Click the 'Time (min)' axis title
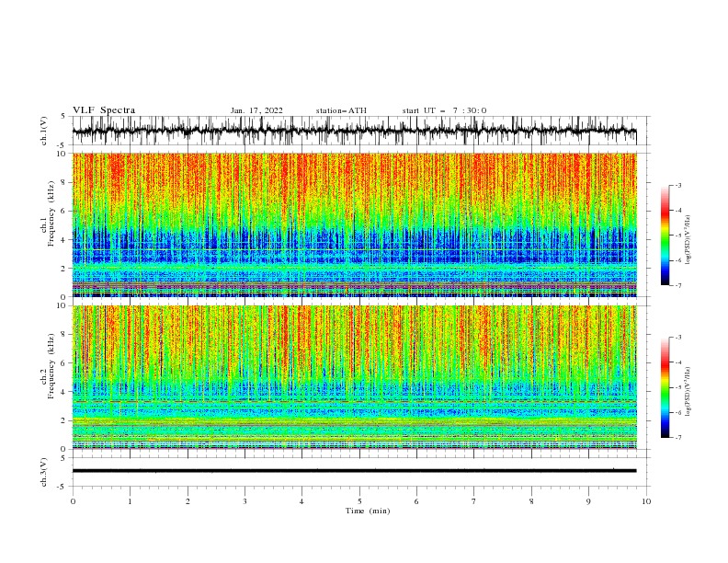The height and width of the screenshot is (563, 728). 368,511
